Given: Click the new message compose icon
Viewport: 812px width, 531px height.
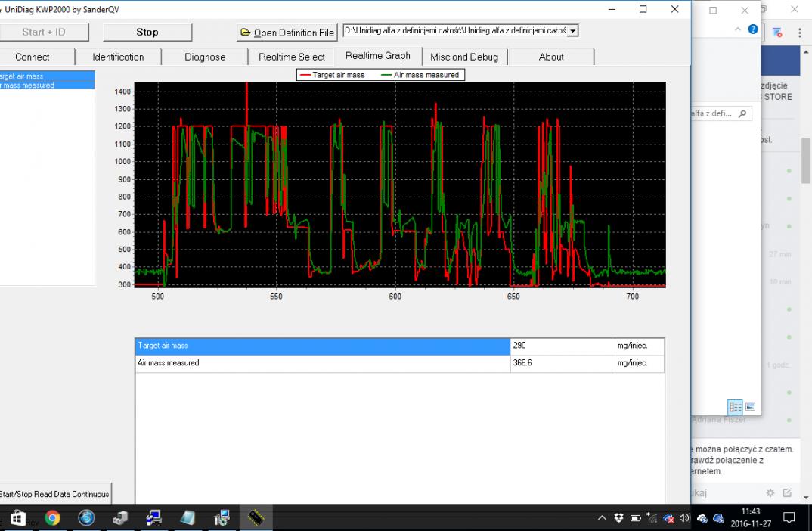Looking at the screenshot, I should coord(787,493).
